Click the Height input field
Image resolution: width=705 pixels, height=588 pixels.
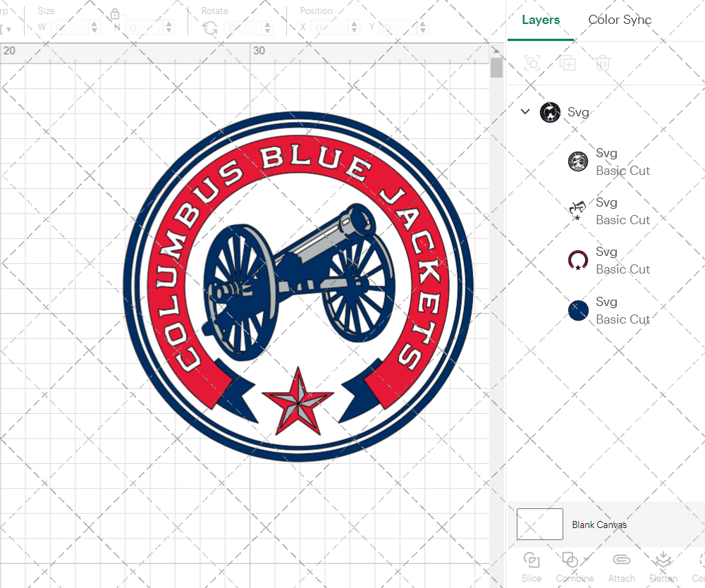pos(145,27)
